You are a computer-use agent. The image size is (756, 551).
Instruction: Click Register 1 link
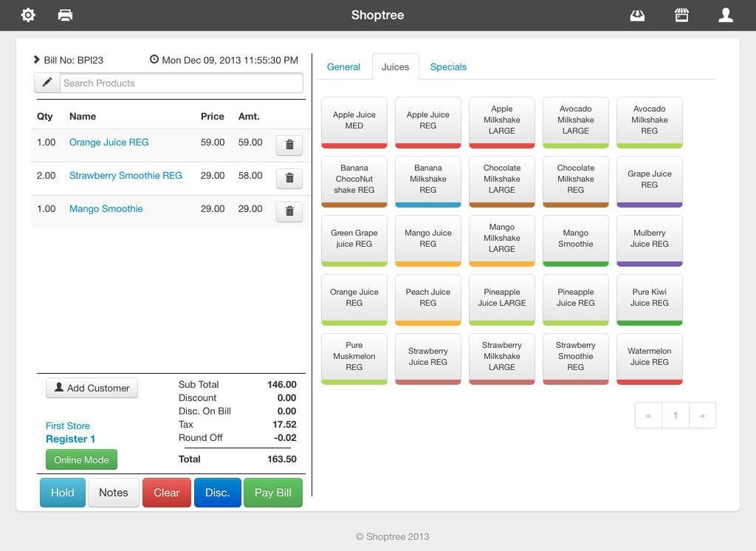point(70,439)
